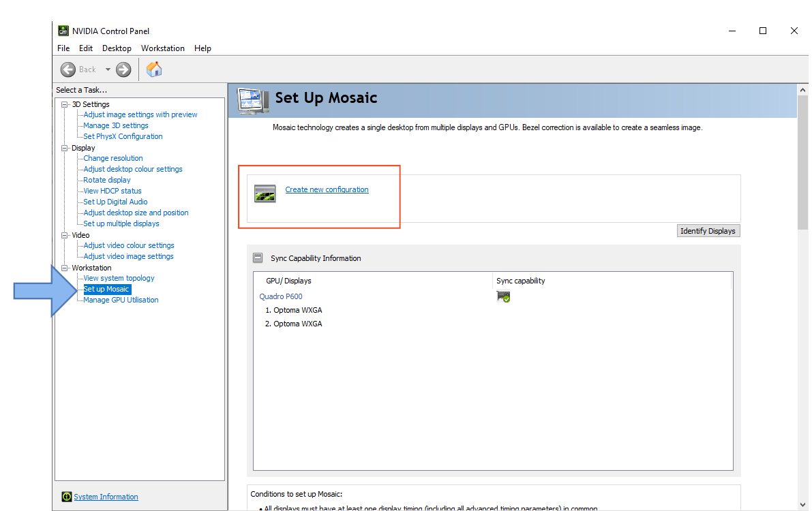Select Adjust video image settings
Screen dimensions: 812x511
click(x=128, y=255)
